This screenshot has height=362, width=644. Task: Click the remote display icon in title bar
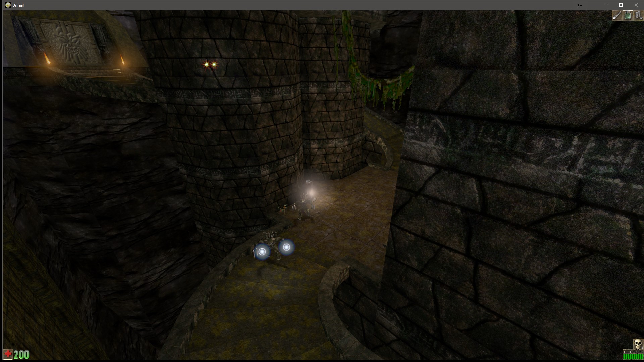[580, 5]
